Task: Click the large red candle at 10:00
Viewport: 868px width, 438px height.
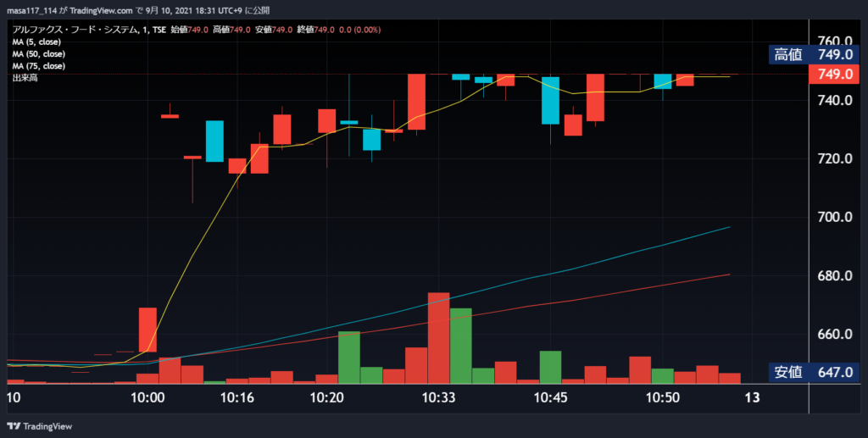Action: 147,330
